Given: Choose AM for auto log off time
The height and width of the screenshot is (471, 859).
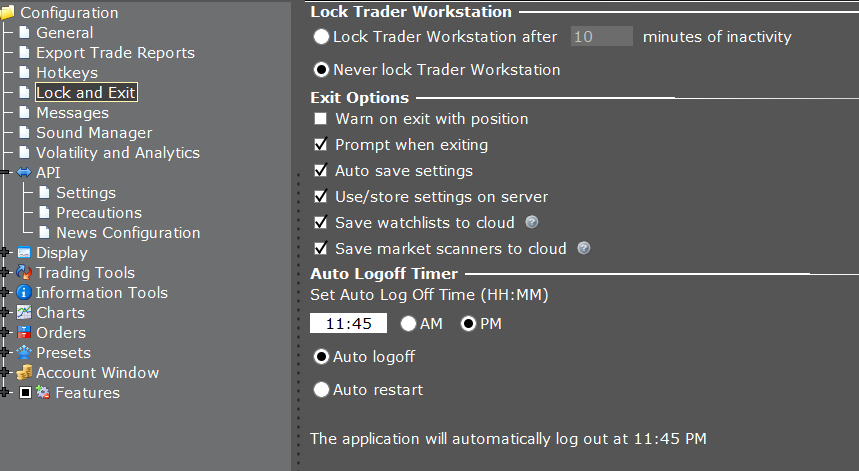Looking at the screenshot, I should (x=408, y=324).
